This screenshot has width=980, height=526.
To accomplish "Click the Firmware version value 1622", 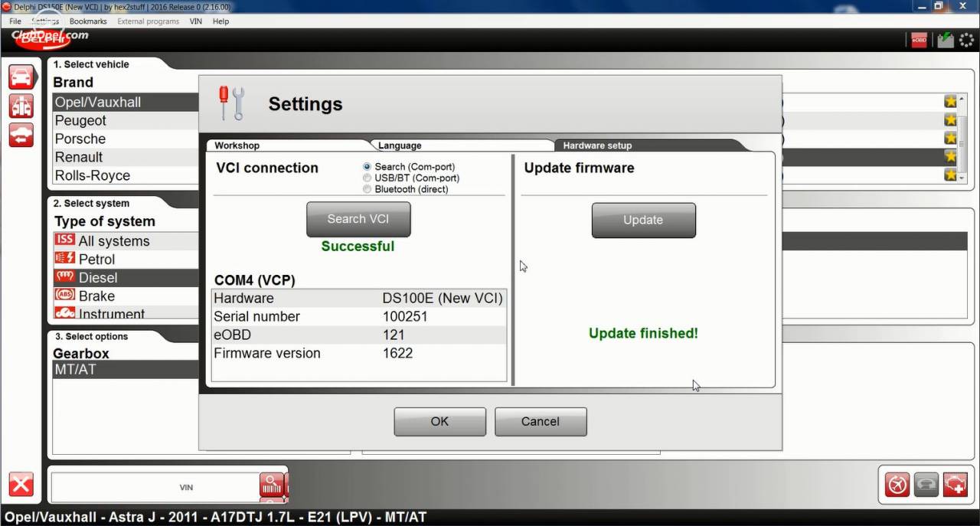I will (x=397, y=353).
